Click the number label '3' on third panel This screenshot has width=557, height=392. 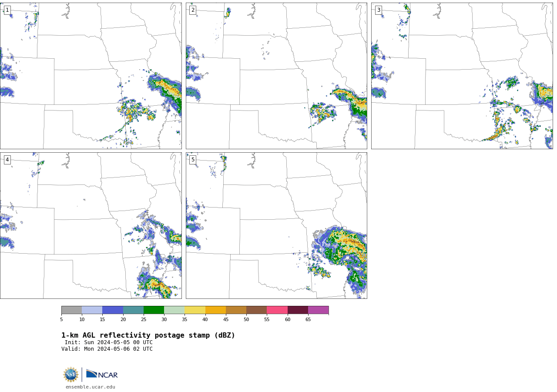tap(378, 10)
